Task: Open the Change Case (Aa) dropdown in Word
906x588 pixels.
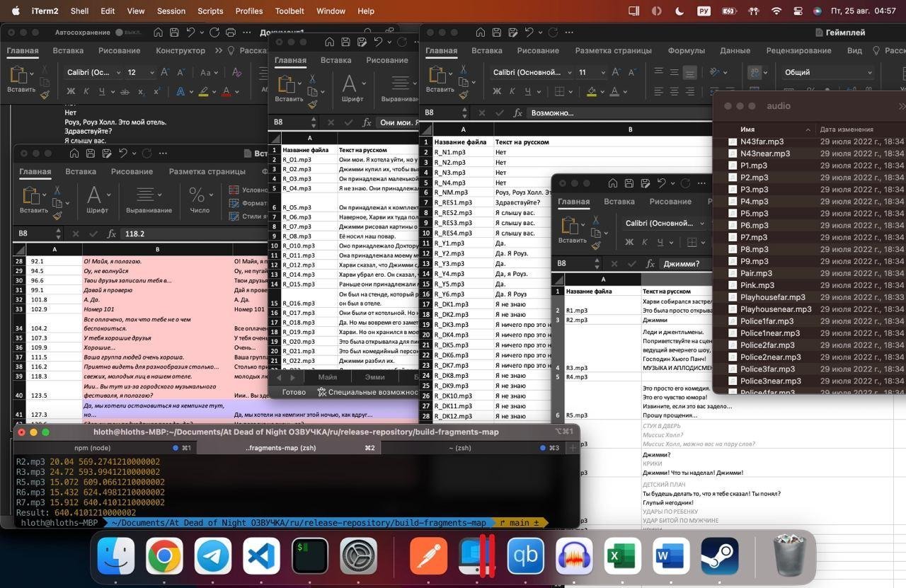Action: coord(209,72)
